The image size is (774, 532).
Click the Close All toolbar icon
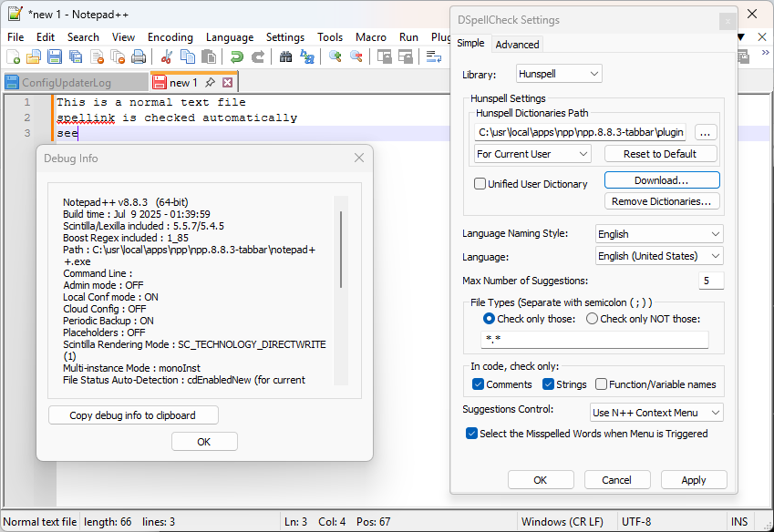click(118, 57)
